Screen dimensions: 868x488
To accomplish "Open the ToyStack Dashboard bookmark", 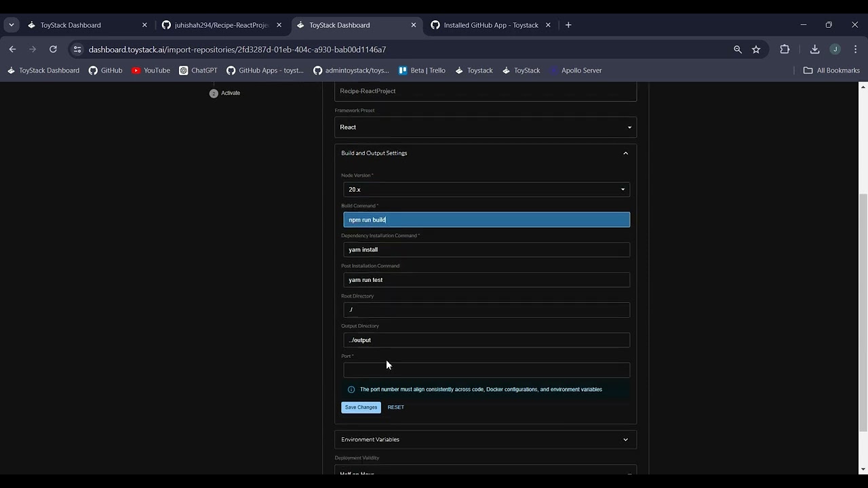I will [x=43, y=70].
